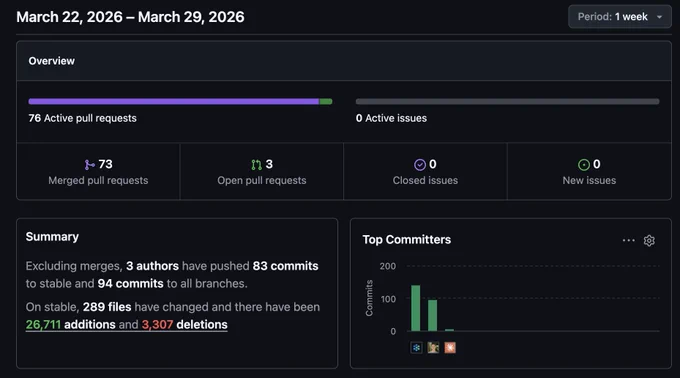Open 3 Open pull requests

pos(262,172)
